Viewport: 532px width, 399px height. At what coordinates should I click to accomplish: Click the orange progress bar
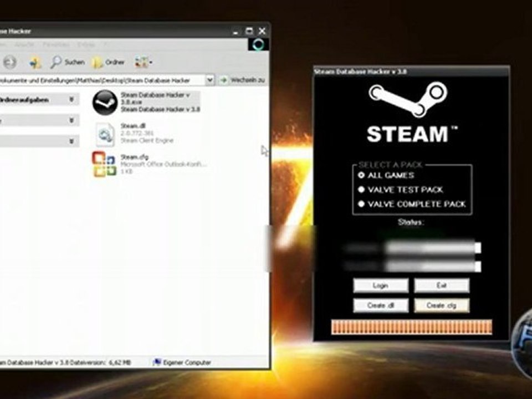pos(411,327)
